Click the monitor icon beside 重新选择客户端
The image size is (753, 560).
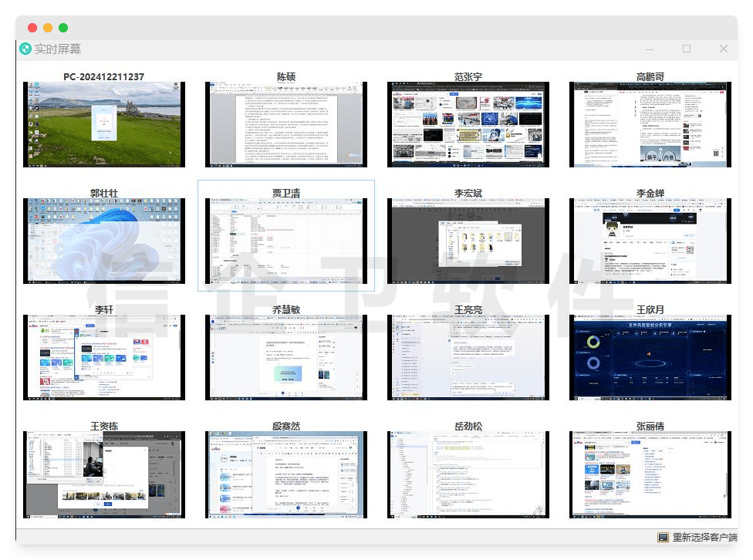[663, 538]
